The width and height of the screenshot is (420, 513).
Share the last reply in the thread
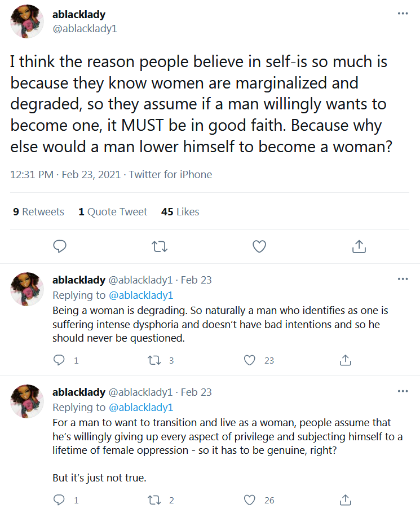coord(346,500)
